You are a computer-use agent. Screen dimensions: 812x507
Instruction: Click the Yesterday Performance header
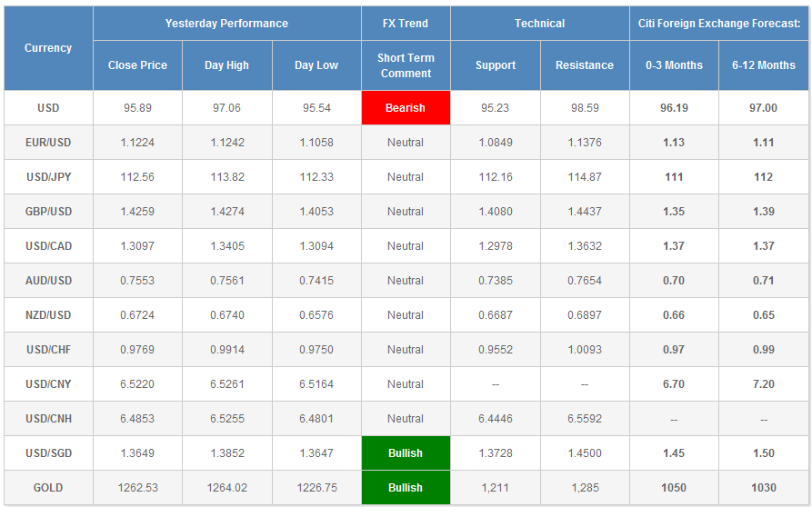[x=226, y=24]
